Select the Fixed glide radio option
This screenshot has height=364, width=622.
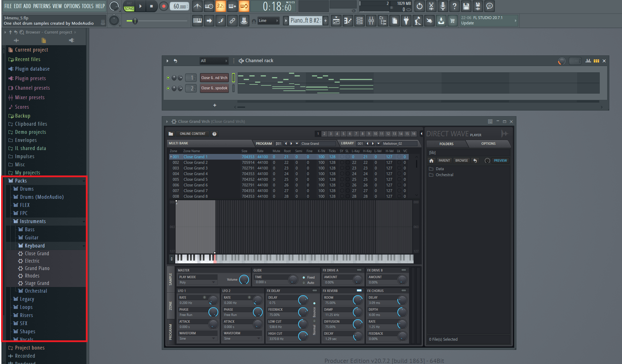pos(304,278)
